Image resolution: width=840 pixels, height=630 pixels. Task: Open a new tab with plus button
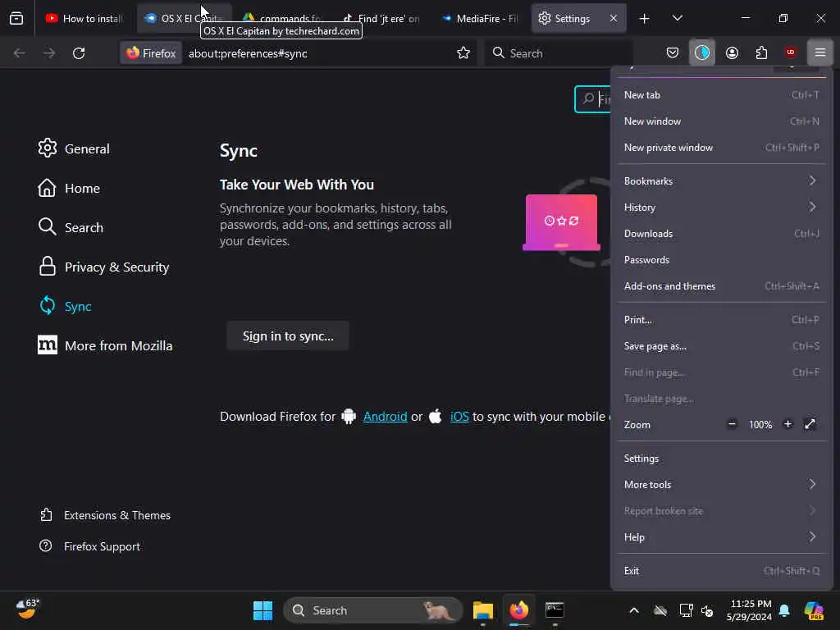pos(645,19)
